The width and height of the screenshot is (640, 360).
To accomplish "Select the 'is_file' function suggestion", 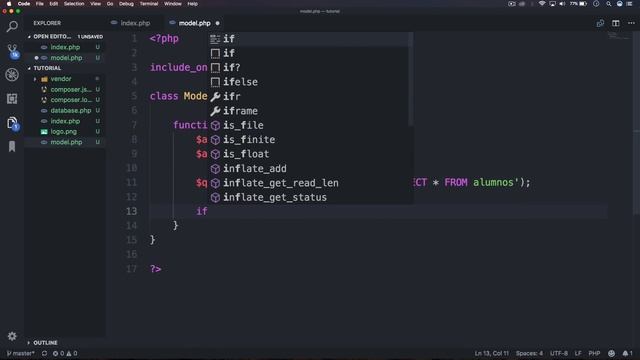I will click(x=310, y=125).
